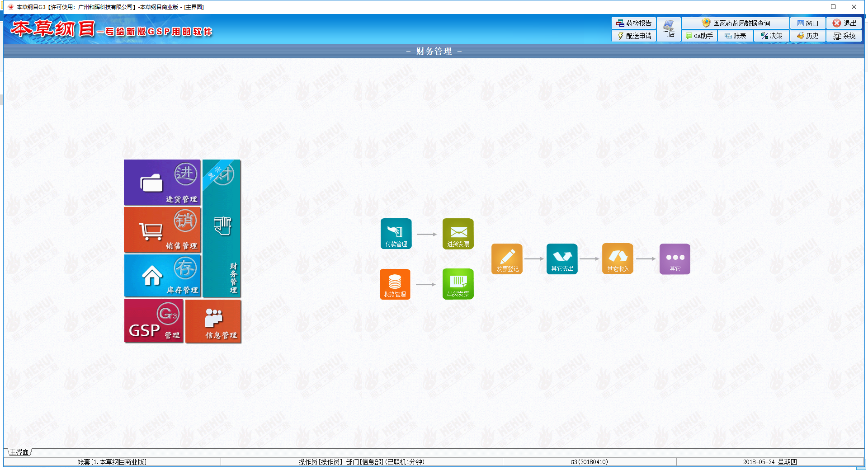Screen dimensions: 868x470
Task: Open the 其它支出 other expenses icon
Action: tap(562, 259)
